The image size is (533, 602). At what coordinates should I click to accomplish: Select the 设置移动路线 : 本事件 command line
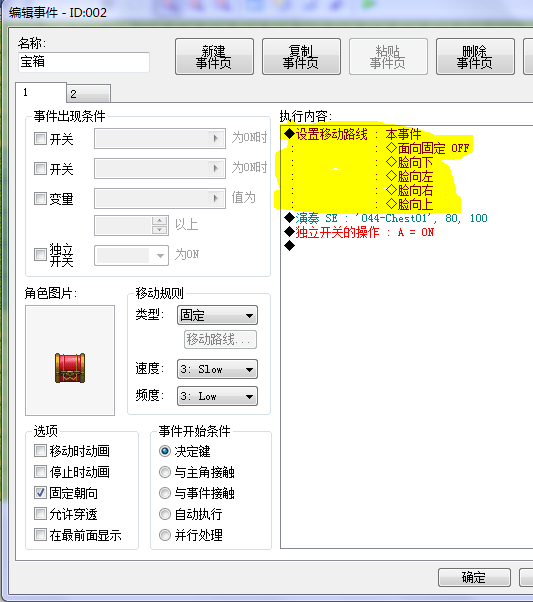[x=353, y=134]
